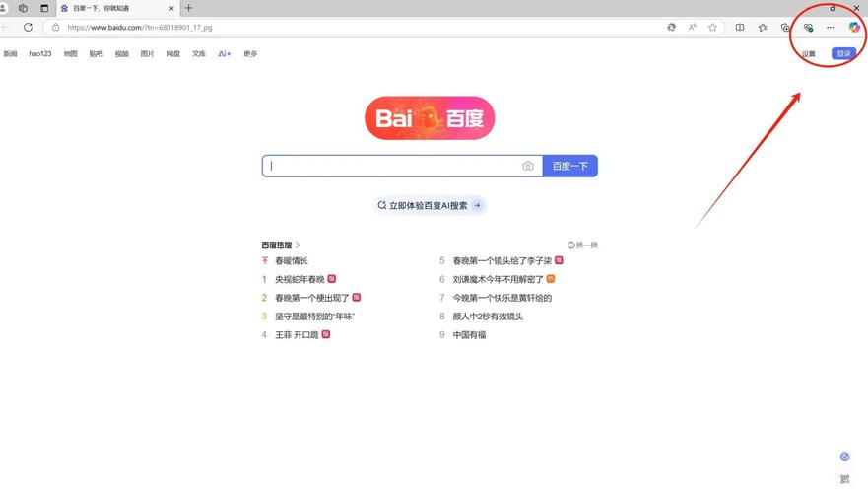Screen dimensions: 868x493
Task: Open the 新闻 link
Action: click(x=10, y=53)
